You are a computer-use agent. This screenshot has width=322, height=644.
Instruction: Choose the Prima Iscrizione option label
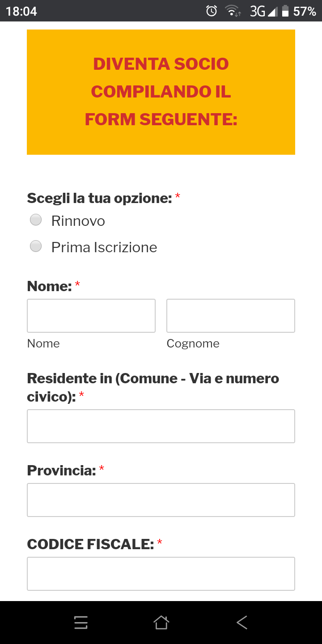click(104, 247)
